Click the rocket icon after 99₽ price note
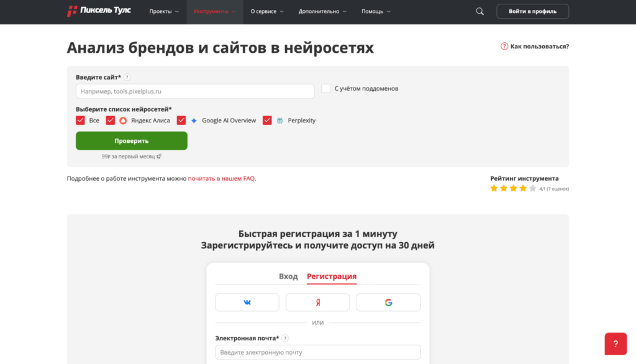The width and height of the screenshot is (636, 364). (159, 157)
